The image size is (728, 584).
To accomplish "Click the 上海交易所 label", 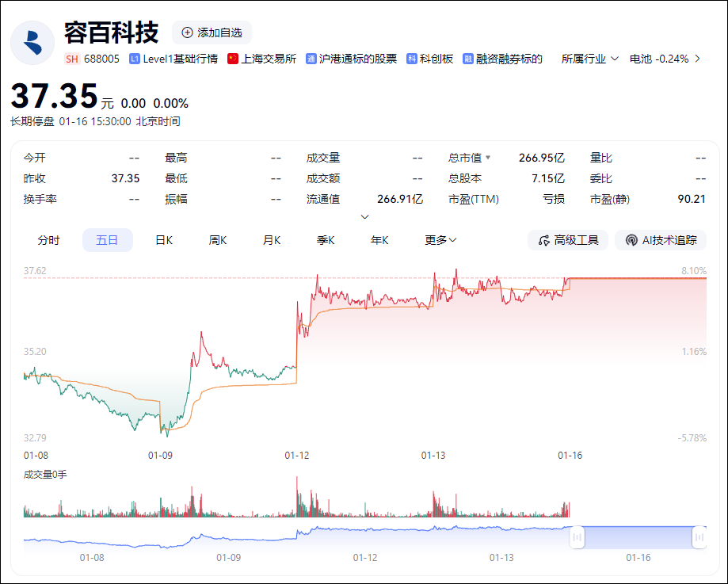I will (269, 59).
